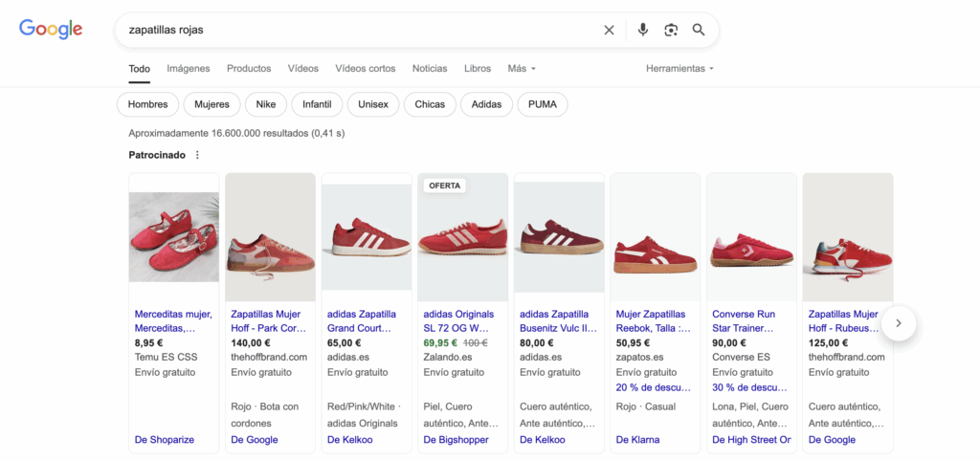Apply the PUMA filter chip
Image resolution: width=980 pixels, height=461 pixels.
[x=543, y=104]
